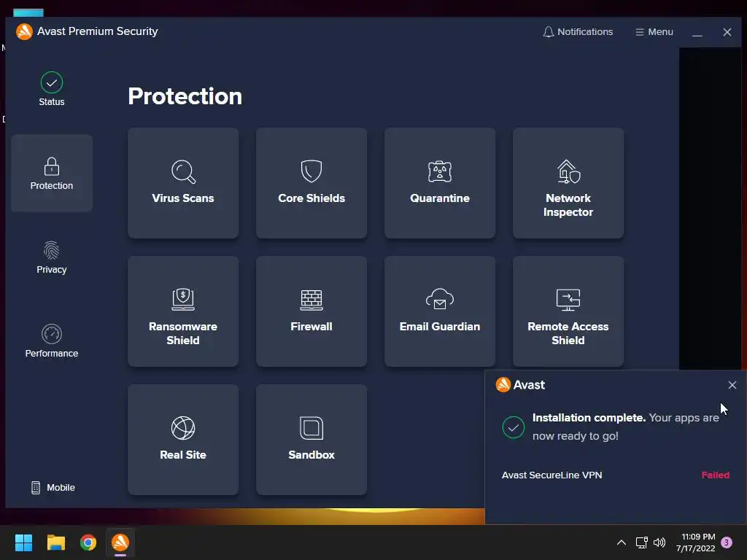Click Avast icon in taskbar
Viewport: 747px width, 560px height.
[x=120, y=542]
